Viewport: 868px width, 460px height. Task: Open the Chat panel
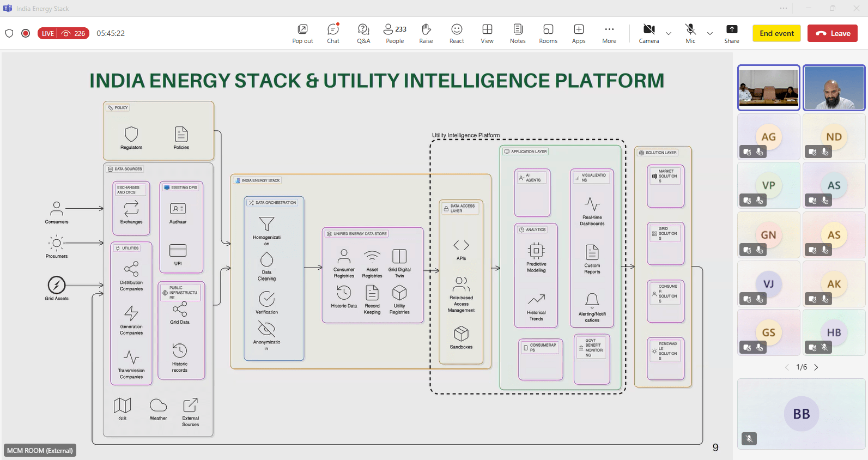(333, 33)
